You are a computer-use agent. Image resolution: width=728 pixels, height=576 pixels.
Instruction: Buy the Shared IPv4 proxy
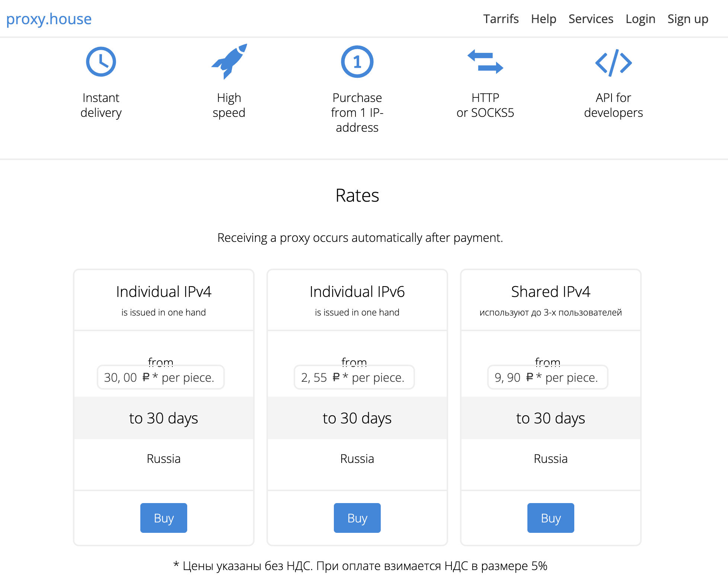(x=551, y=518)
